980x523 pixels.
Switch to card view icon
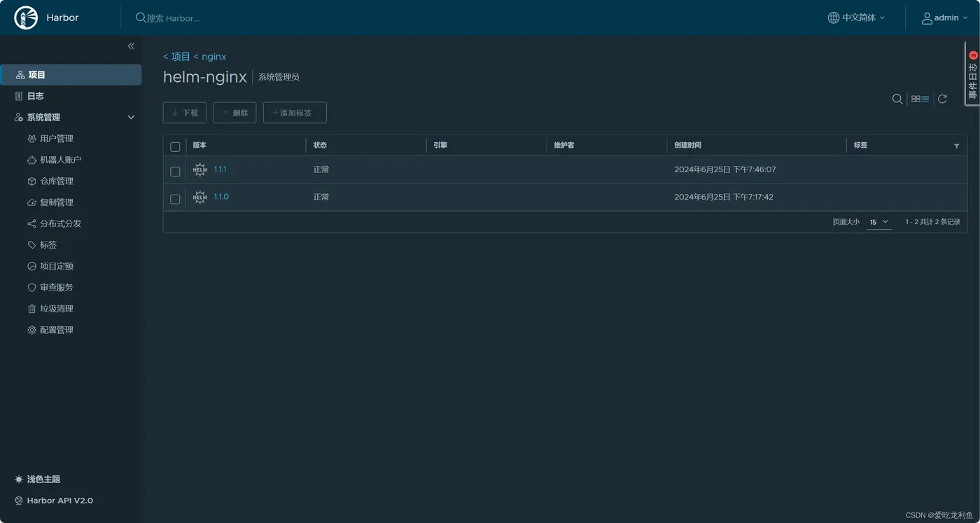(x=916, y=99)
